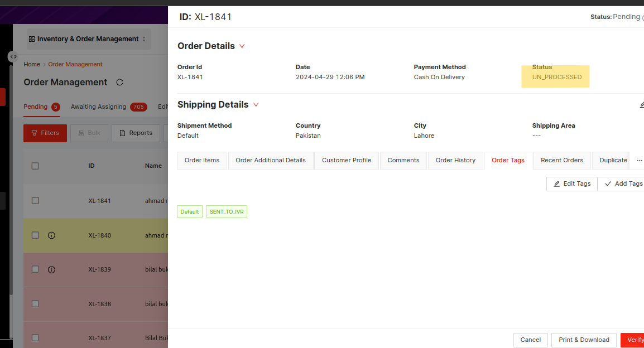Open the three-dot more tabs menu
644x348 pixels.
click(x=639, y=160)
